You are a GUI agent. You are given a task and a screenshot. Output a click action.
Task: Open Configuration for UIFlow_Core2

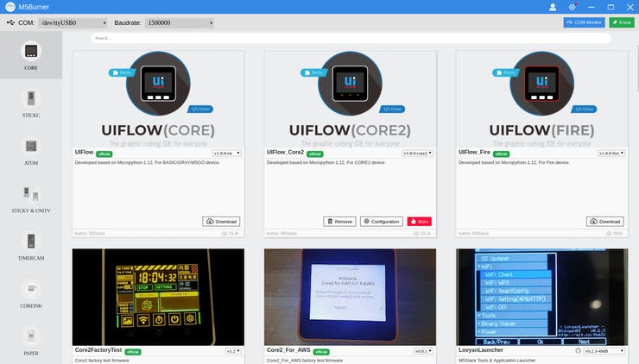pos(382,222)
